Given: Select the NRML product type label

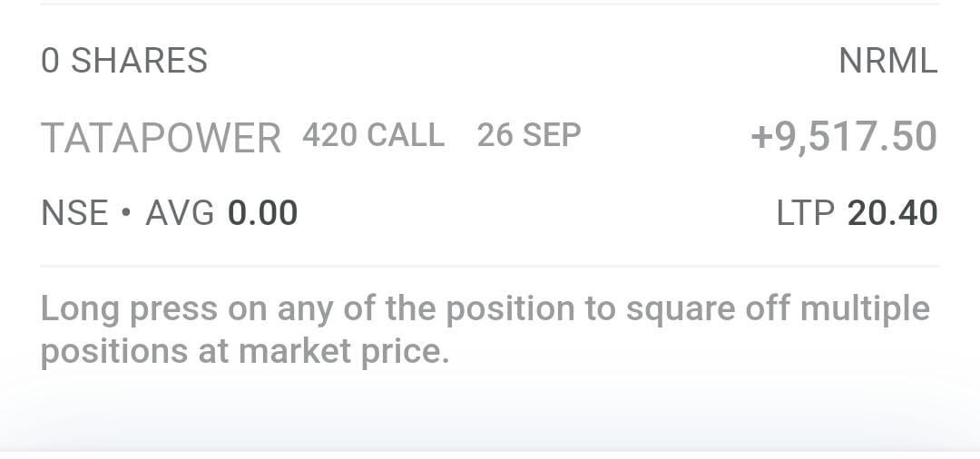Looking at the screenshot, I should 887,61.
